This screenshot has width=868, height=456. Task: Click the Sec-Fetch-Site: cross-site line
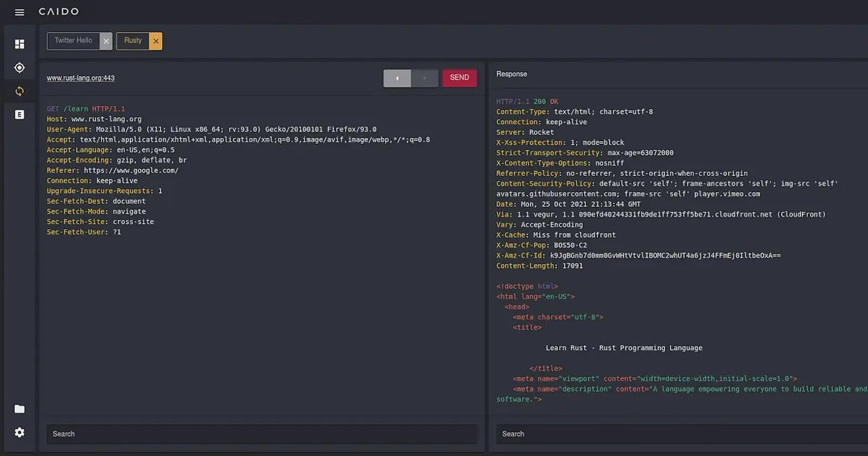pyautogui.click(x=100, y=223)
